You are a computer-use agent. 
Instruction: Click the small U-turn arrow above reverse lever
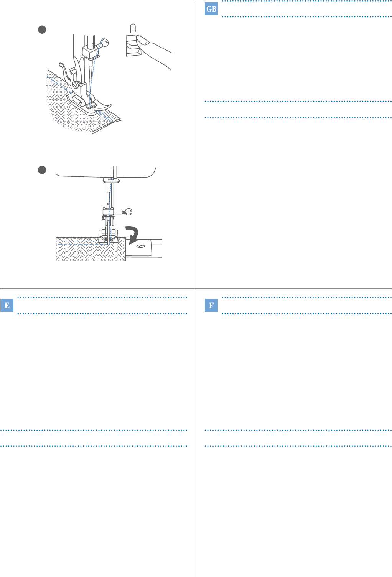coord(133,28)
